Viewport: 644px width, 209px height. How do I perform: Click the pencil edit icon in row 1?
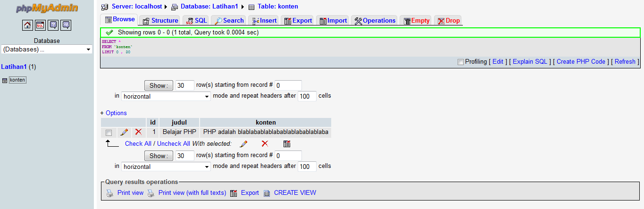pyautogui.click(x=124, y=133)
